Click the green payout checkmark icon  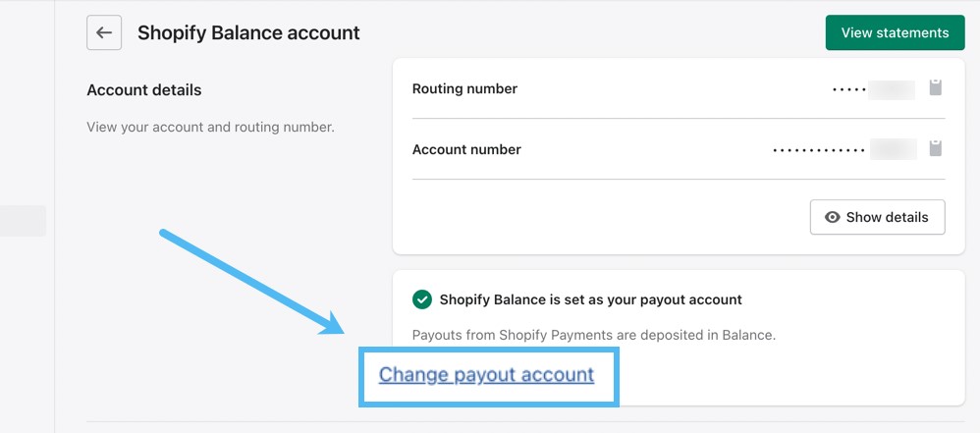click(x=422, y=299)
